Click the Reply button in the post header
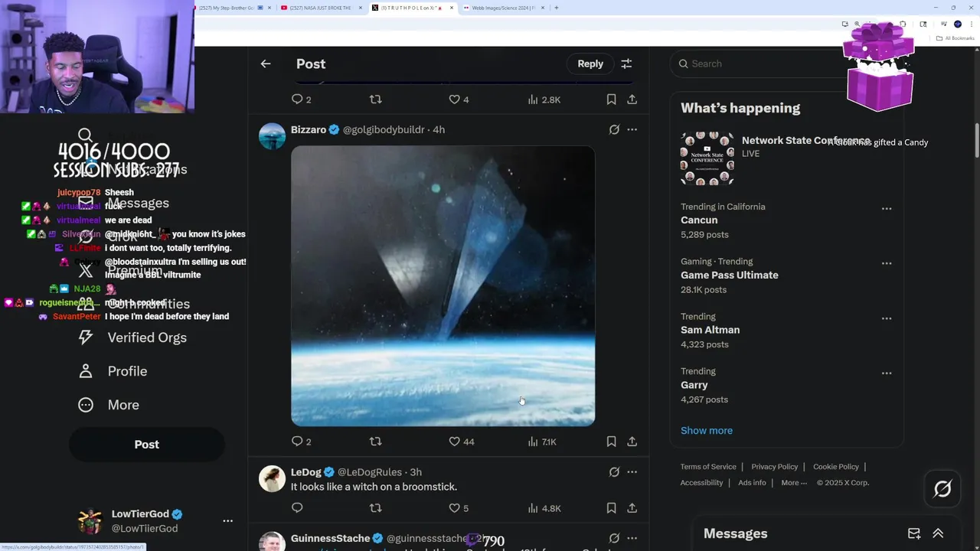This screenshot has height=551, width=980. (590, 64)
